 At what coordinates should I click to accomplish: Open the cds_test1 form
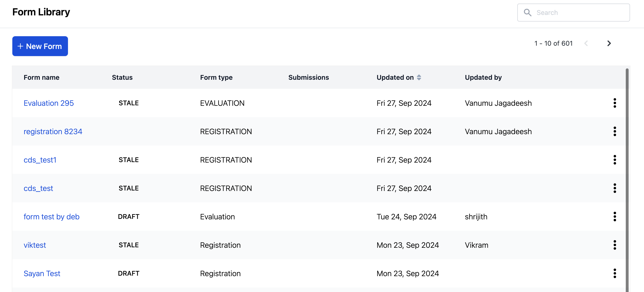[40, 160]
